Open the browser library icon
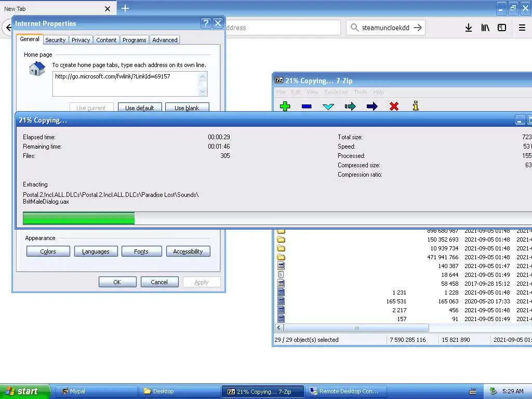The image size is (532, 399). tap(485, 28)
